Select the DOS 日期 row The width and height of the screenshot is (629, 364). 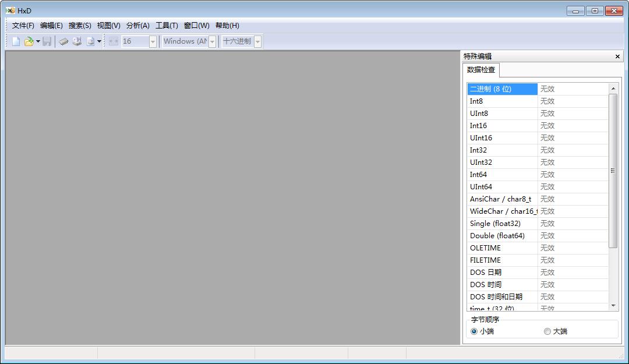pyautogui.click(x=538, y=273)
